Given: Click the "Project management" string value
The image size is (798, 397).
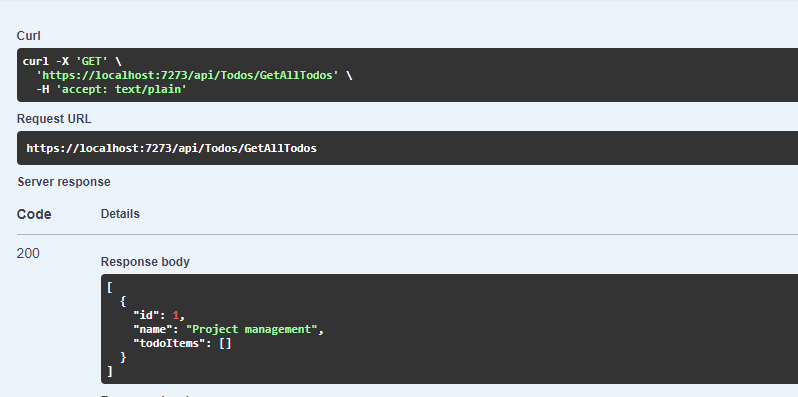Looking at the screenshot, I should point(252,329).
